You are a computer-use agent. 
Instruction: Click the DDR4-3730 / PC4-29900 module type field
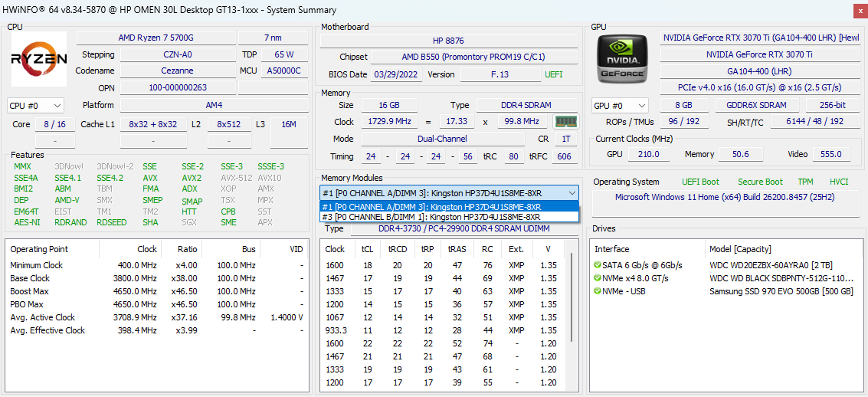coord(464,229)
